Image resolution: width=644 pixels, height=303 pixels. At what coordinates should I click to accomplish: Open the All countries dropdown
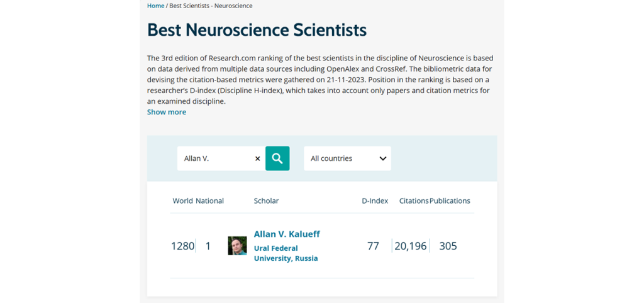tap(347, 158)
